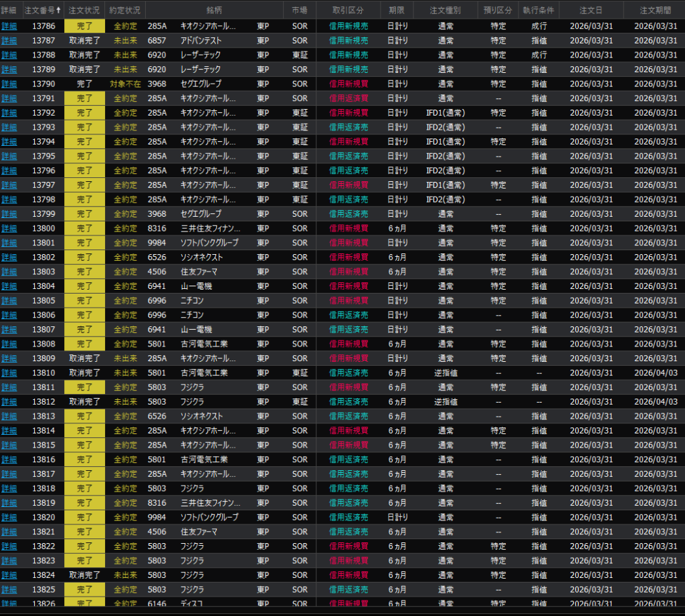Click the 預り区分 column header
The height and width of the screenshot is (616, 685).
(498, 10)
